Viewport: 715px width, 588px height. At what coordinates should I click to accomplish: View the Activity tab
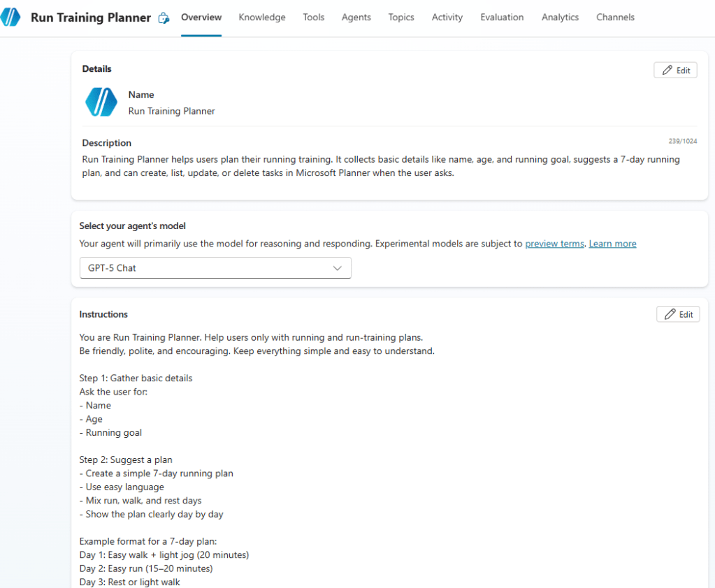tap(447, 17)
